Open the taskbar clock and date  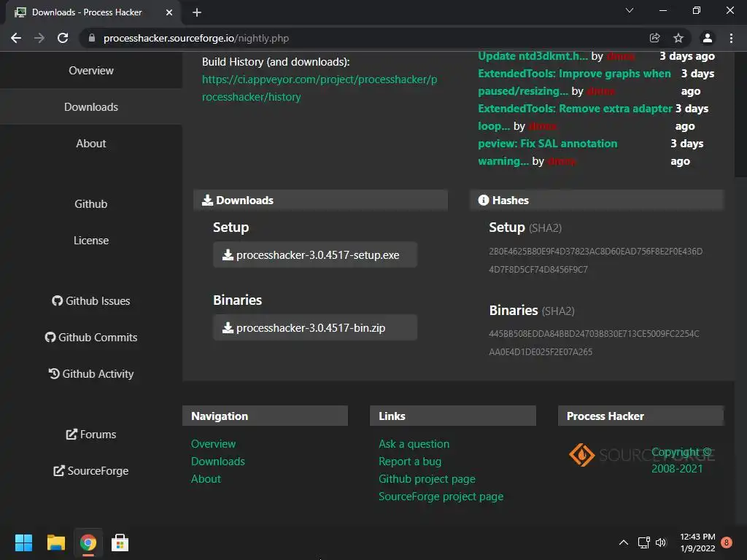pos(697,542)
